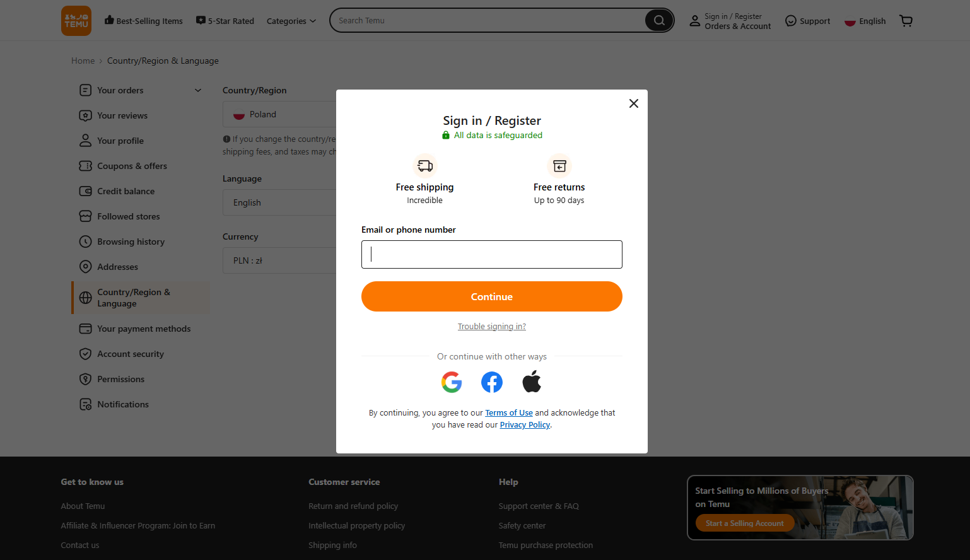Collapse the Your orders section
970x560 pixels.
198,90
